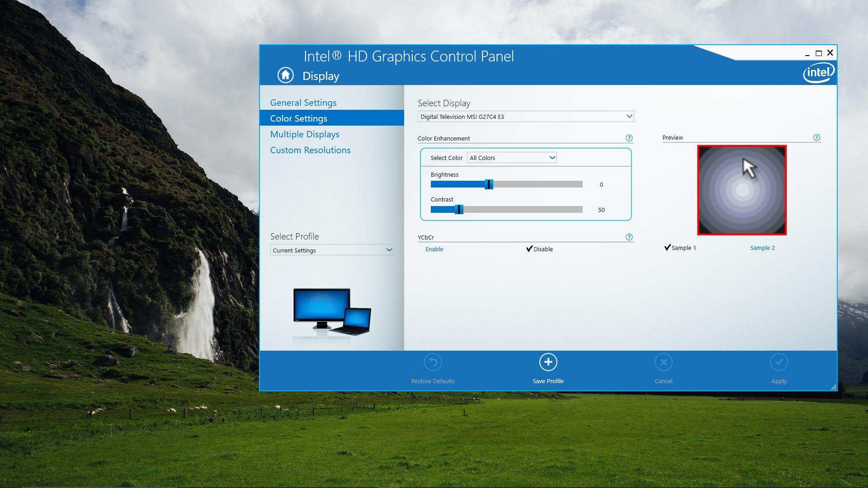Screen dimensions: 868x488
Task: Open General Settings section
Action: [x=303, y=103]
